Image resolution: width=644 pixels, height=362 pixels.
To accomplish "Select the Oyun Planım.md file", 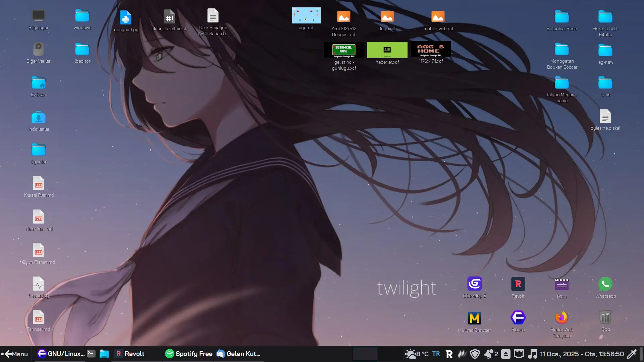I will (x=39, y=254).
